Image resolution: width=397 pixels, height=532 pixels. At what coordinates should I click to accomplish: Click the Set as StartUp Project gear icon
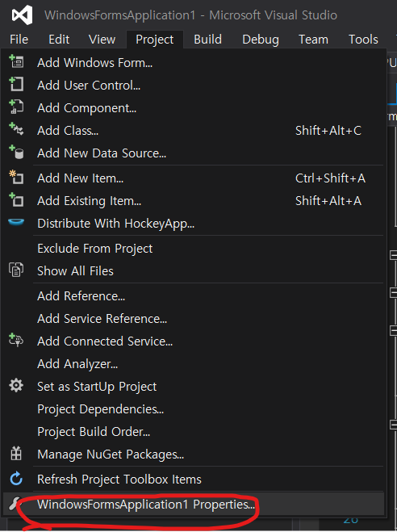16,386
